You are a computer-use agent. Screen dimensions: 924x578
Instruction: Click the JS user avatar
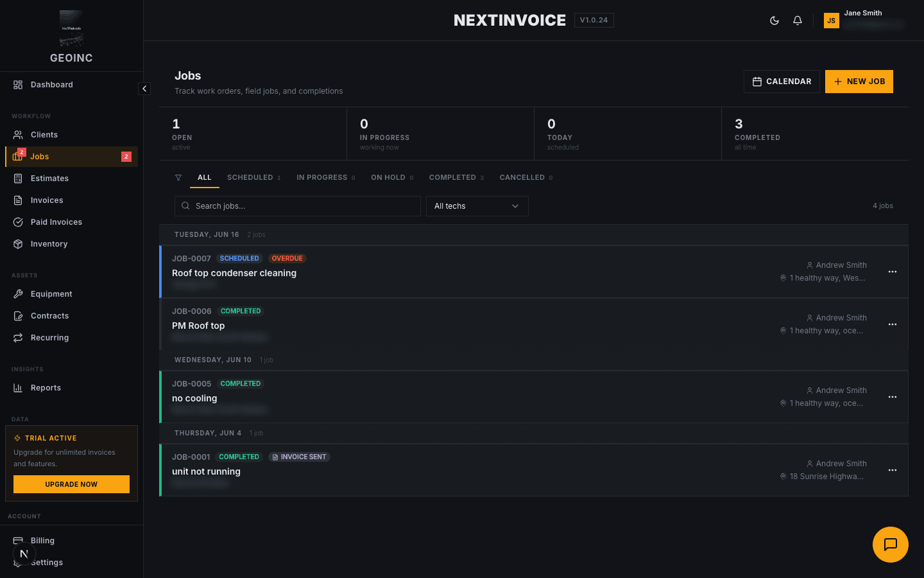pyautogui.click(x=832, y=21)
